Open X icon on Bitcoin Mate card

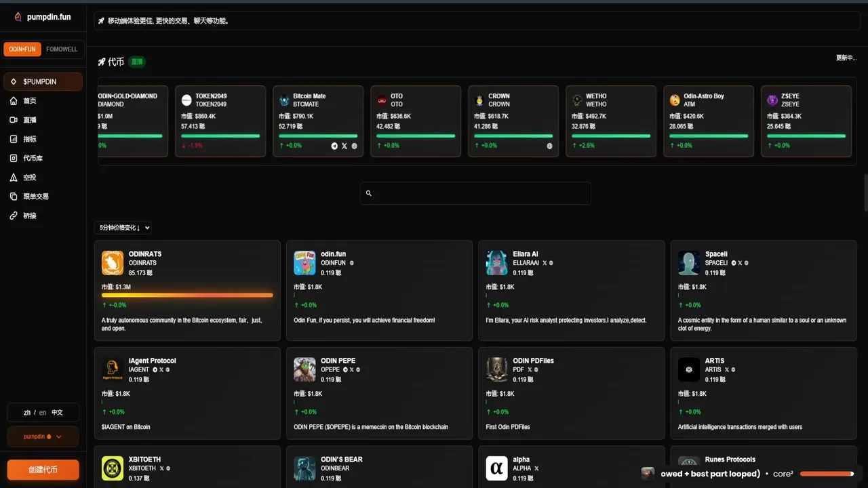[x=344, y=146]
